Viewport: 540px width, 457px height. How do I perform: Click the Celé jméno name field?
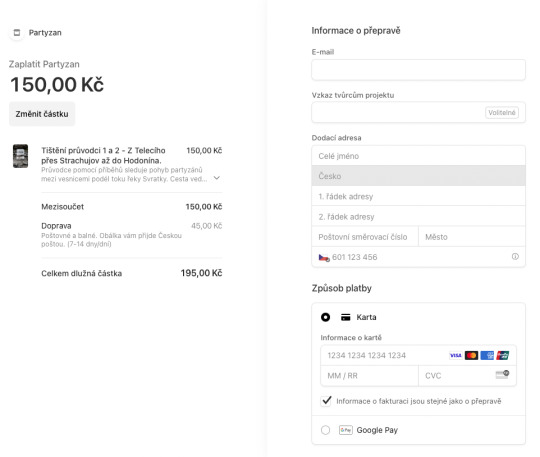tap(418, 156)
